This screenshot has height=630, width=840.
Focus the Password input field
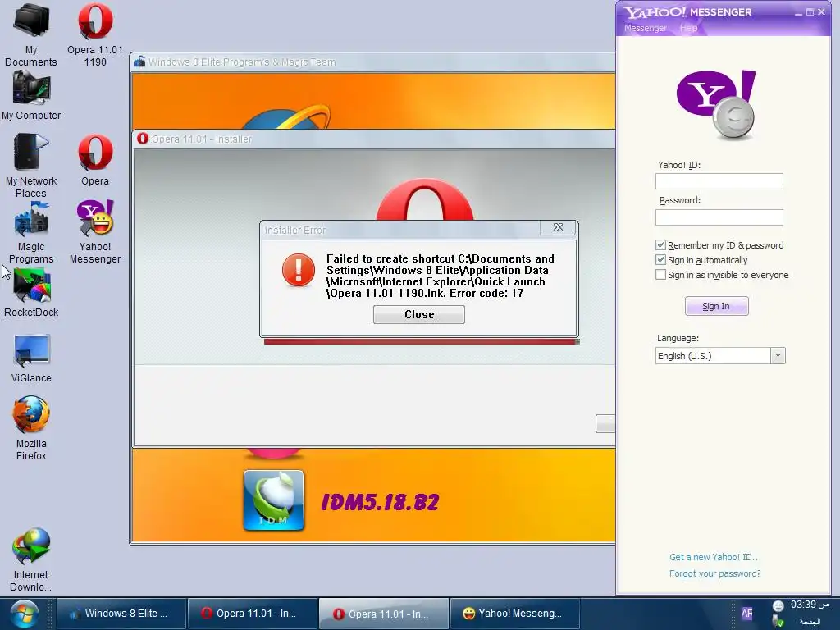[719, 217]
